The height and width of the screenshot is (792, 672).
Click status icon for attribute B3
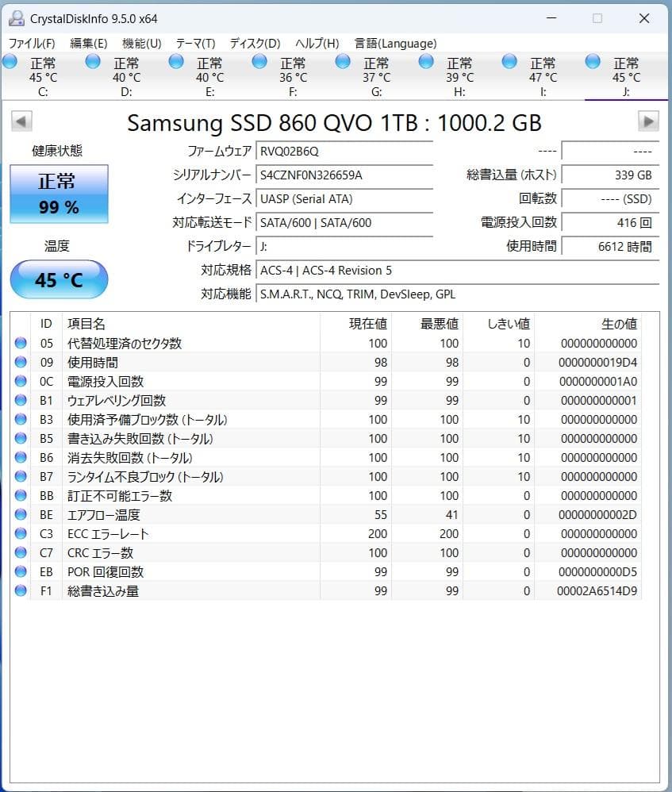pyautogui.click(x=21, y=419)
